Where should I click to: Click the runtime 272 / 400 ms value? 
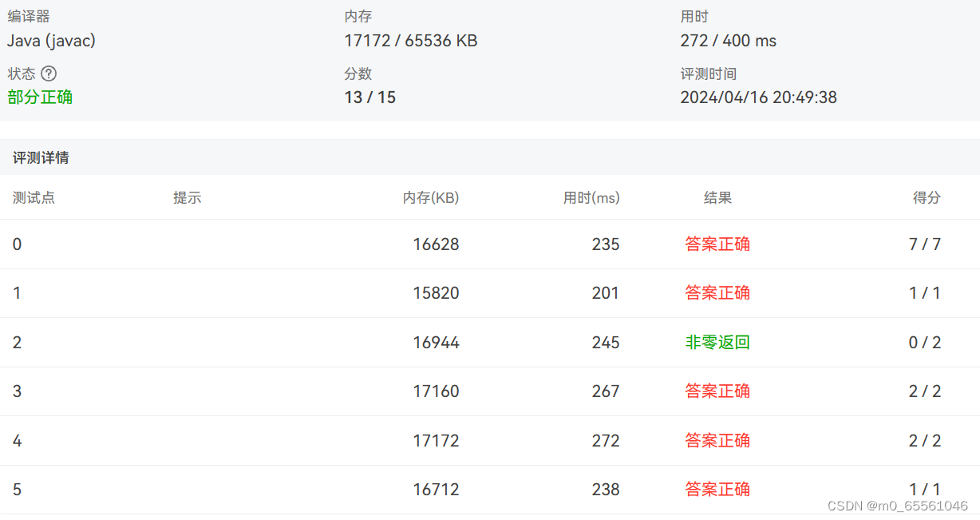[x=729, y=41]
